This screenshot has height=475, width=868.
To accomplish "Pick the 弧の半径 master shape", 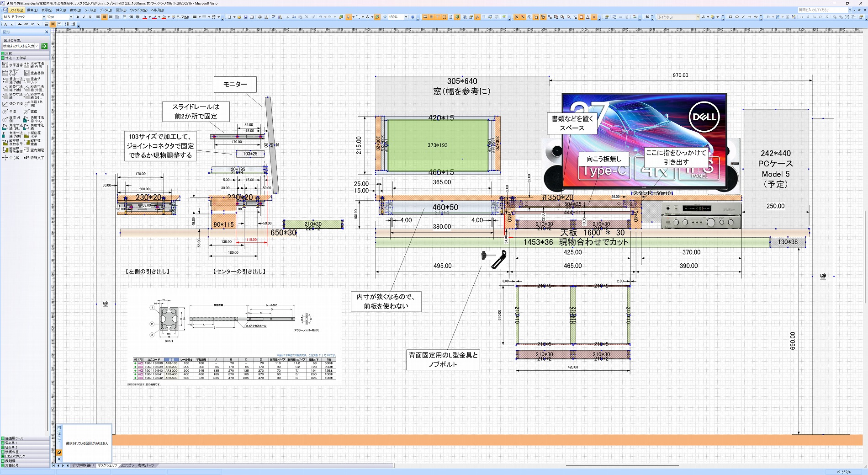I will coord(12,103).
